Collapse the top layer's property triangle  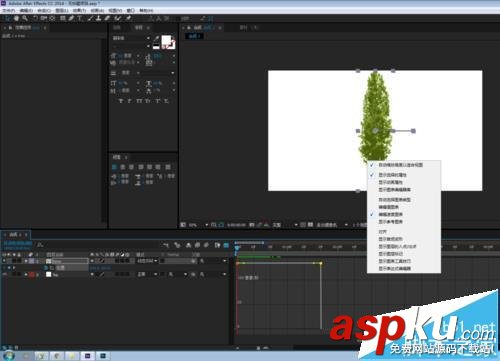(x=26, y=261)
